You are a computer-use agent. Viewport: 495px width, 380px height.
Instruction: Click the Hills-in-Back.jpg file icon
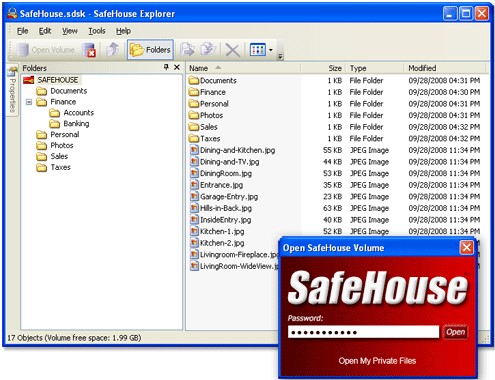tap(194, 208)
